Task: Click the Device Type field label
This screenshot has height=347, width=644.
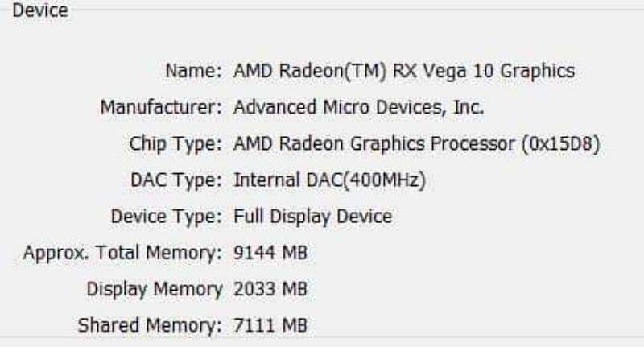Action: (x=165, y=217)
